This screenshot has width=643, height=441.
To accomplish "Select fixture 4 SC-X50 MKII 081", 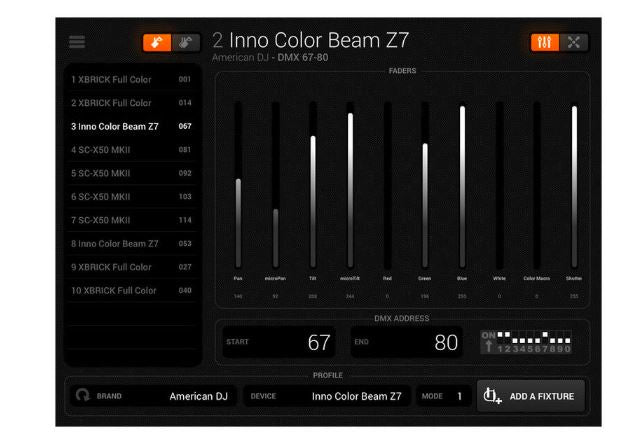I will coord(131,150).
